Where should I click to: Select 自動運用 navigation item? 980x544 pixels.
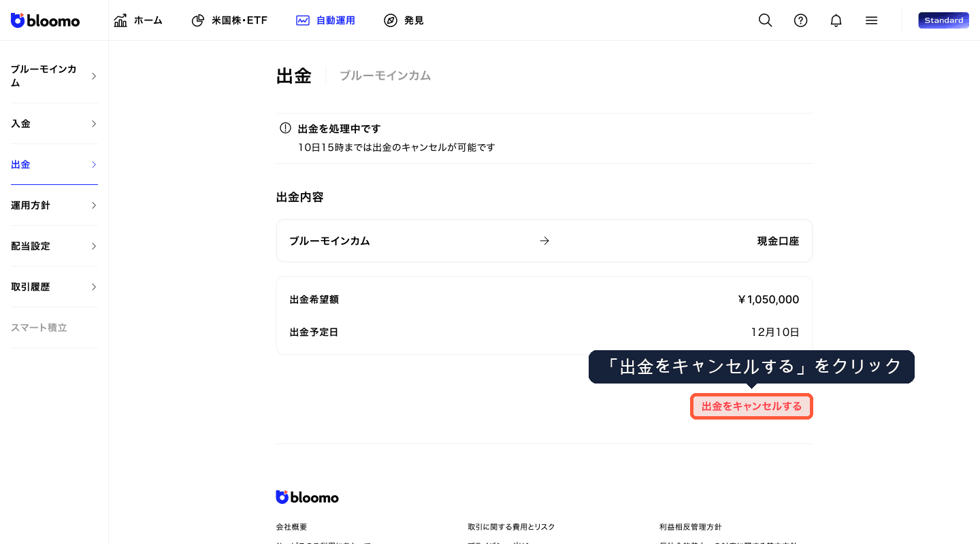click(x=325, y=20)
